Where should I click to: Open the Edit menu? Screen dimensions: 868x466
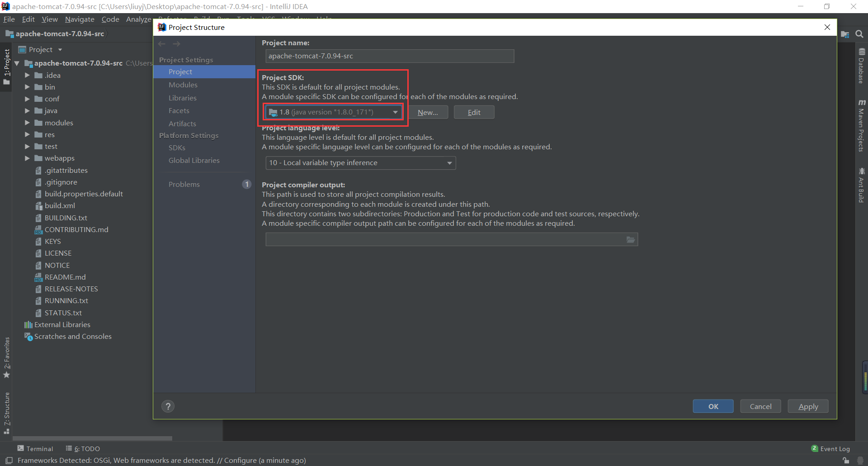[28, 19]
